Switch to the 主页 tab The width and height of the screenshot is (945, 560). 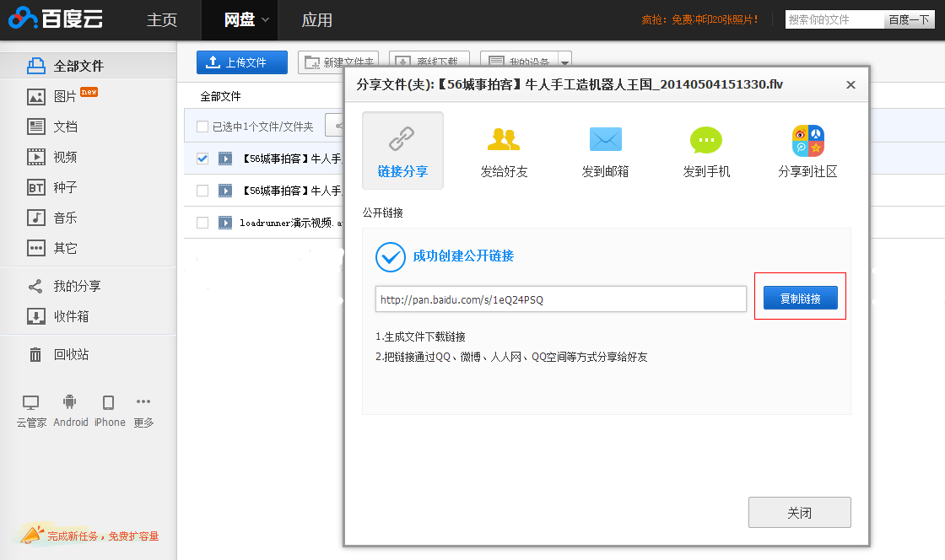click(162, 20)
